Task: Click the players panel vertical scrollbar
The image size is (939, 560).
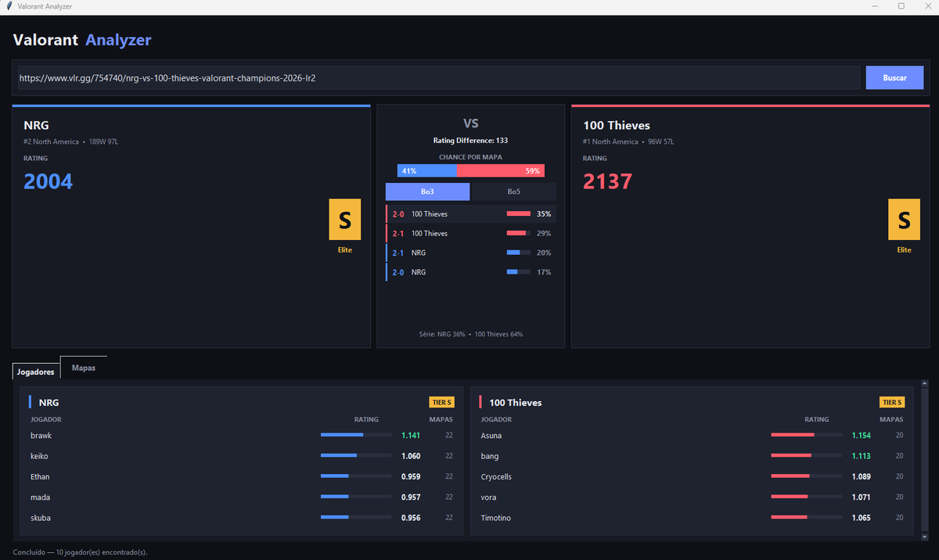Action: click(924, 461)
